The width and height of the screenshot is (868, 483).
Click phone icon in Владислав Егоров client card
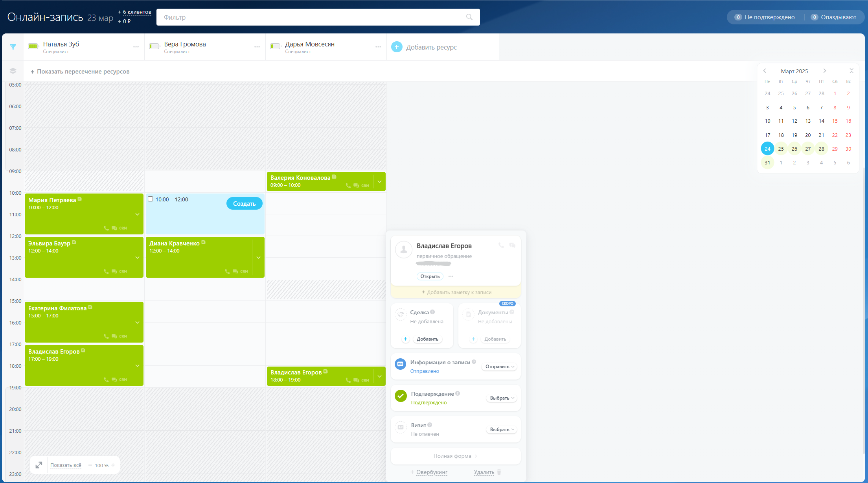point(501,245)
